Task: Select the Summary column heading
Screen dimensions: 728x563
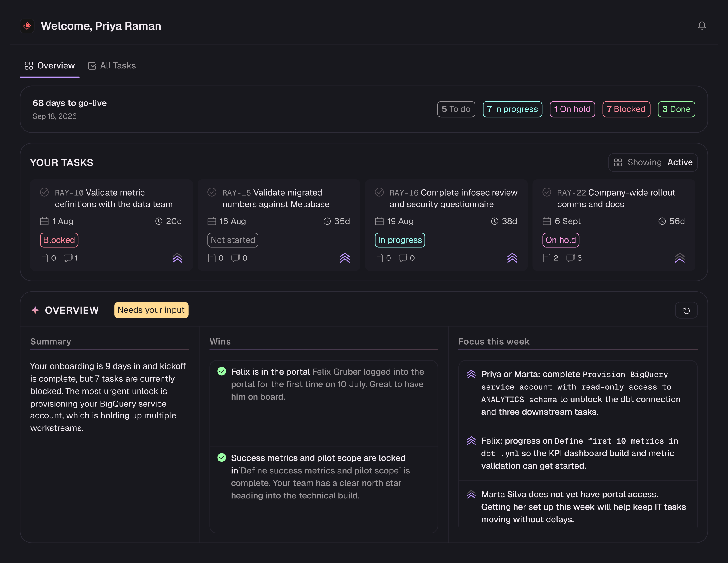Action: pos(51,342)
